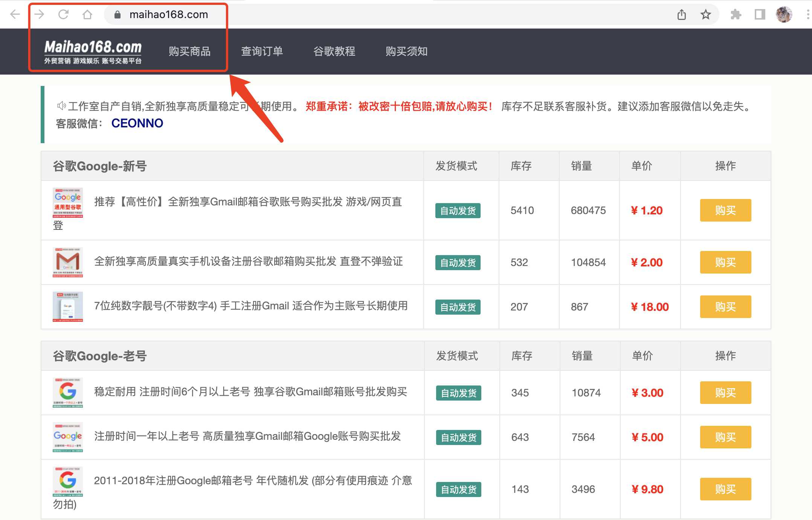This screenshot has height=520, width=812.
Task: Click the browser back arrow
Action: tap(15, 14)
